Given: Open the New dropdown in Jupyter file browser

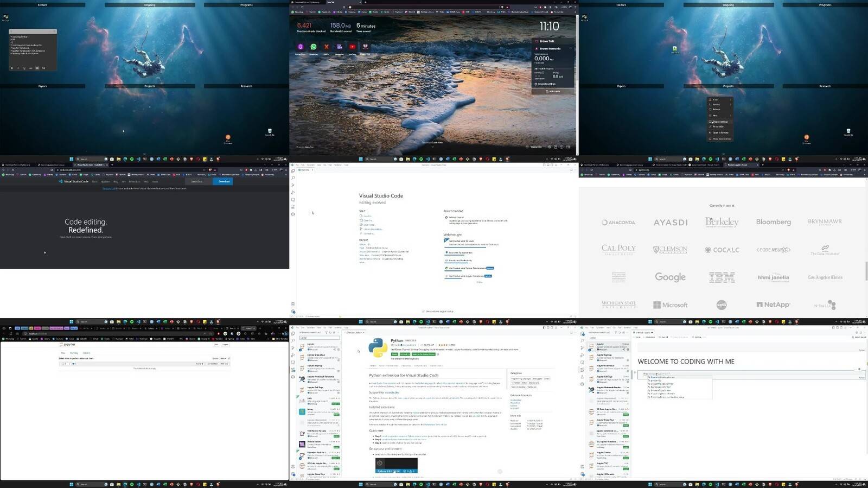Looking at the screenshot, I should pyautogui.click(x=223, y=358).
